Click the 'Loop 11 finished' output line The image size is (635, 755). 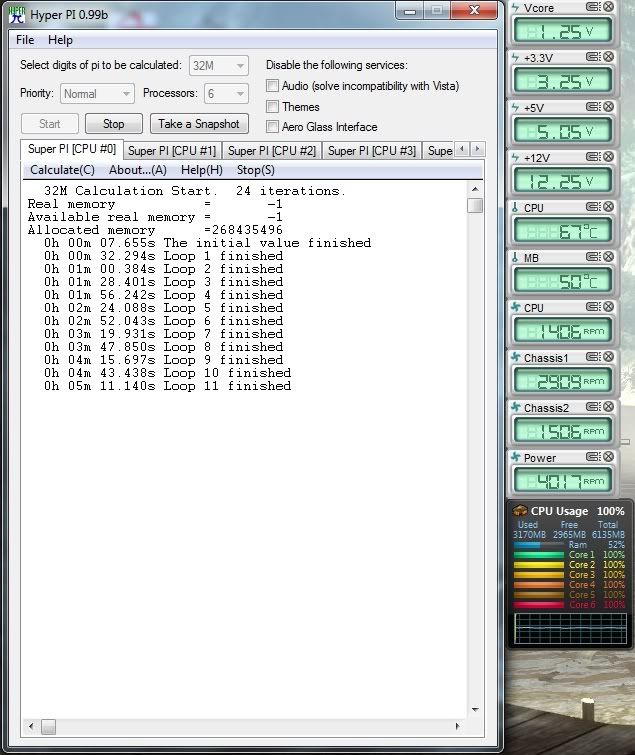pos(168,386)
